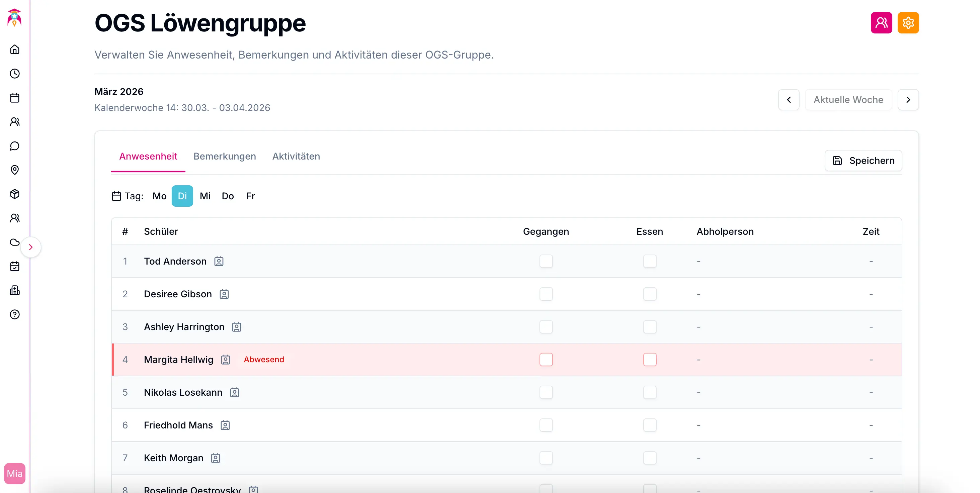Check Gegangen for Tod Anderson
This screenshot has height=493, width=980.
click(546, 262)
